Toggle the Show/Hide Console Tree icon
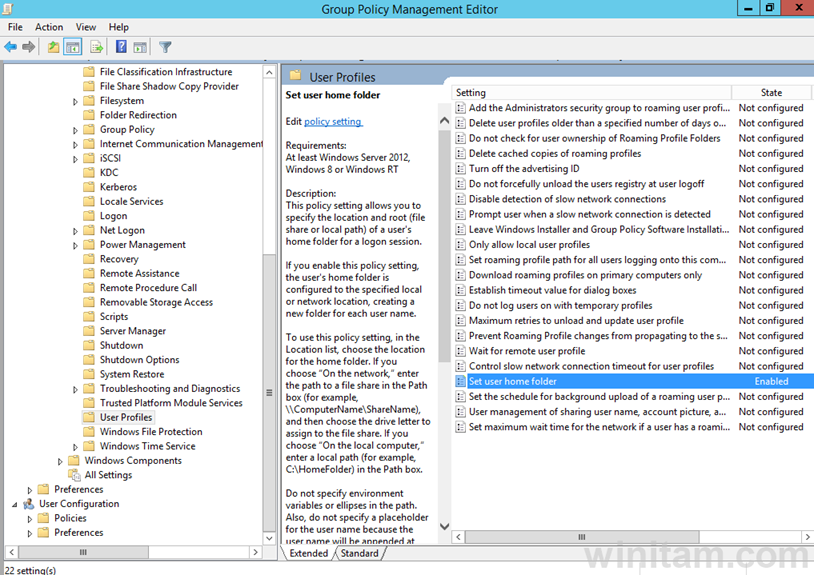 click(73, 47)
